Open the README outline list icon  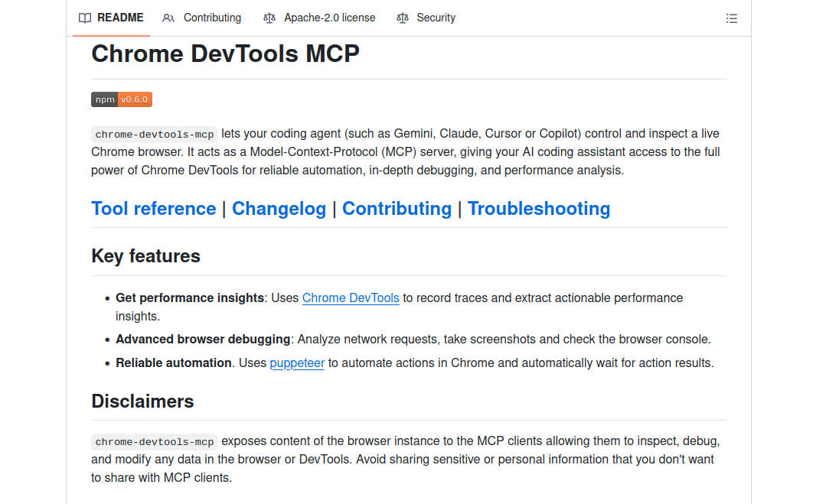point(731,18)
